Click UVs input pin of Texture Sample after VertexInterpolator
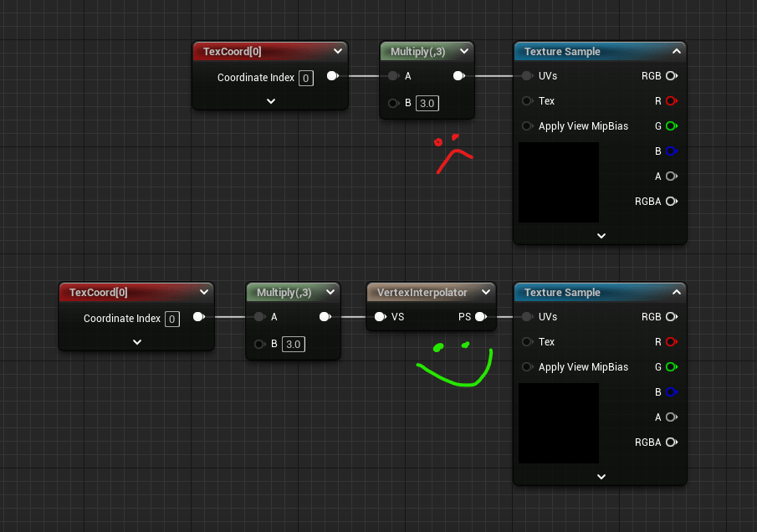757x532 pixels. [x=527, y=317]
